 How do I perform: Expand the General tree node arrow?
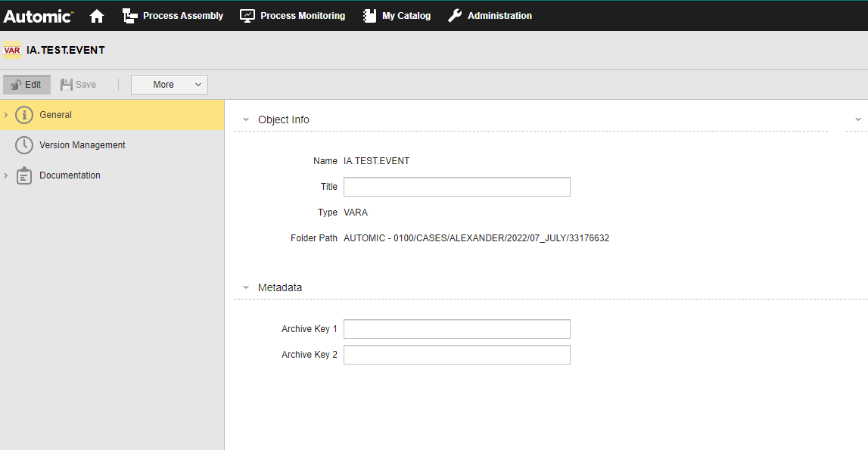[6, 115]
